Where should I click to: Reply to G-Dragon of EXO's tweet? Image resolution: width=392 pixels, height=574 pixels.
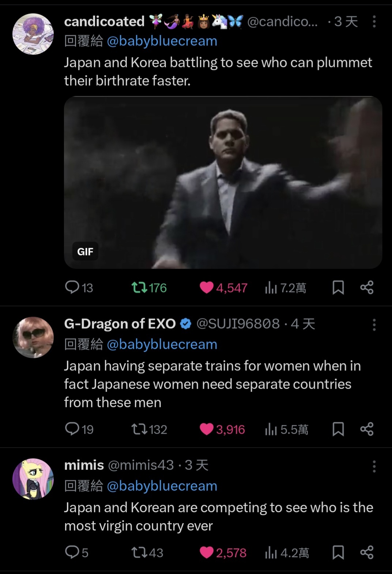[72, 429]
